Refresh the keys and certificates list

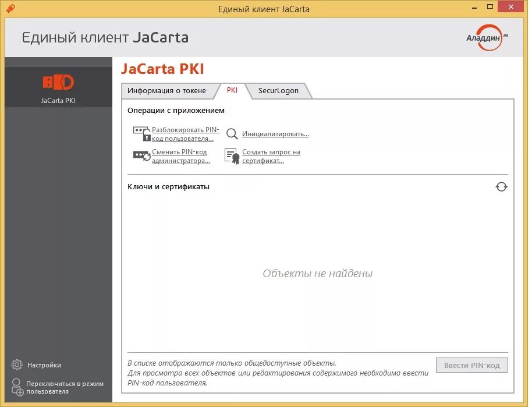501,187
